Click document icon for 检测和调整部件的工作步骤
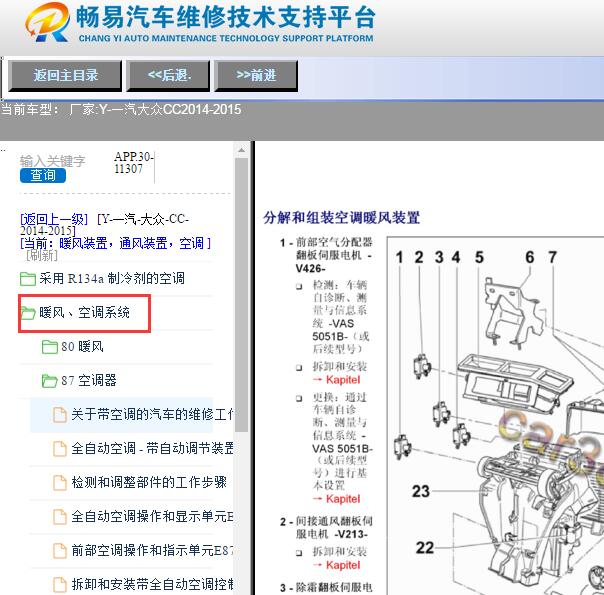Screen dimensions: 604x595 pyautogui.click(x=60, y=483)
